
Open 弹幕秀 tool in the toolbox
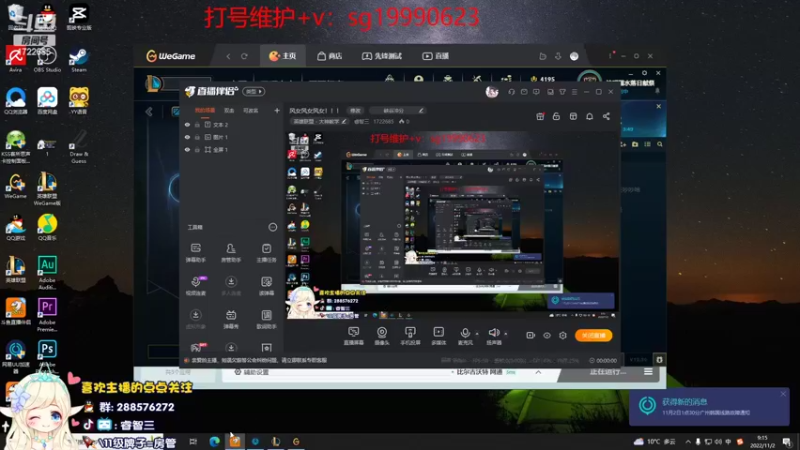tap(231, 319)
